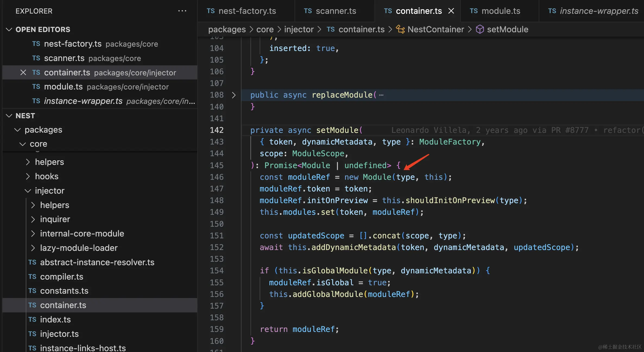Click TS icon of nest-factory.ts tab
Screen dimensions: 644x352
point(211,11)
